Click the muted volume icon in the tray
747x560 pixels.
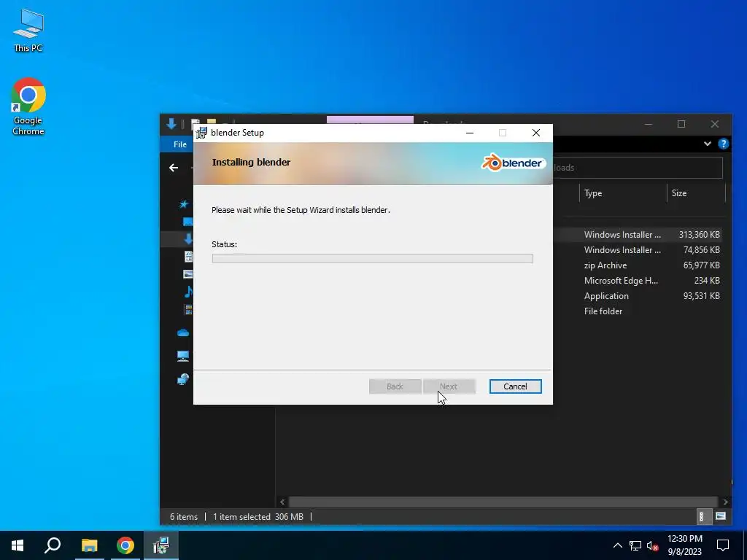pos(652,545)
